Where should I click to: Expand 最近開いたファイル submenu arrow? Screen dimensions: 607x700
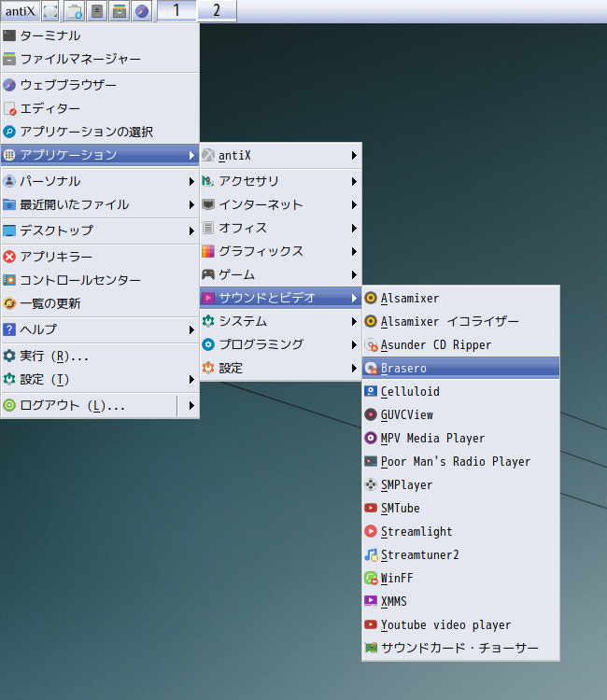pos(191,204)
